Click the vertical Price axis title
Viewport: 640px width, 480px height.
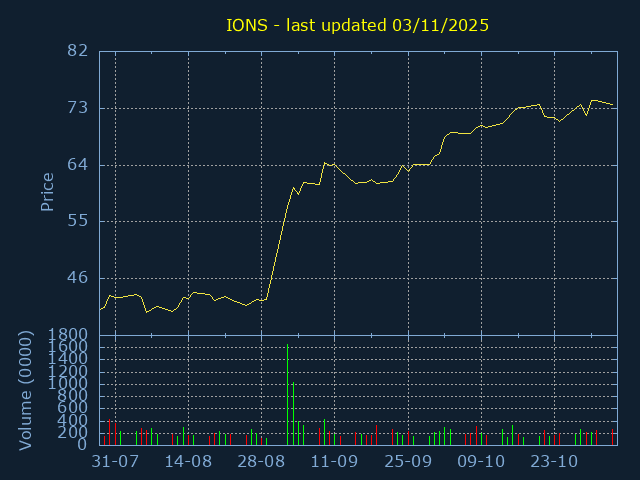pos(47,192)
